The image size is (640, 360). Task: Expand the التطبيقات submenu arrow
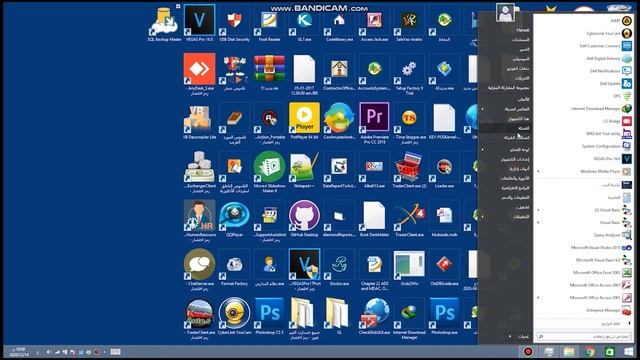482,217
